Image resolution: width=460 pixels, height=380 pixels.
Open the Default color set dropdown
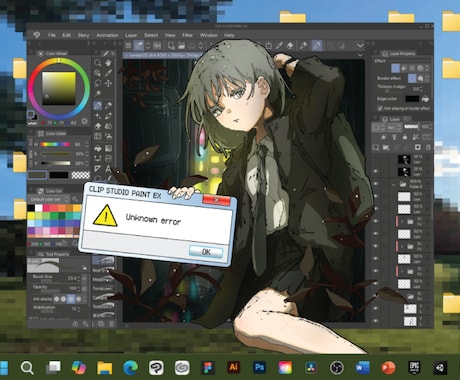(49, 199)
